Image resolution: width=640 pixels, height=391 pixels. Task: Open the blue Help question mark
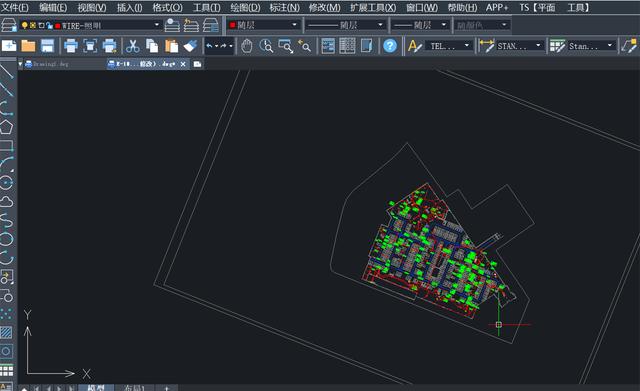click(390, 46)
